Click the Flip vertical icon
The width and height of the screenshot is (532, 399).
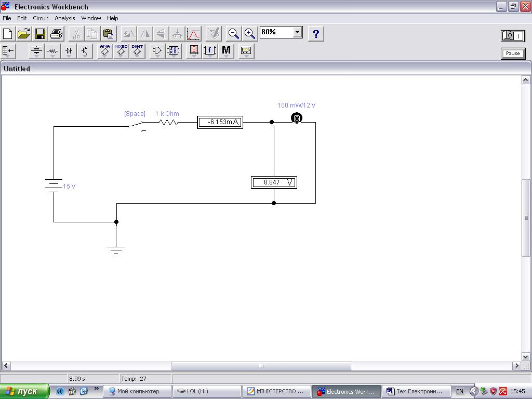161,34
